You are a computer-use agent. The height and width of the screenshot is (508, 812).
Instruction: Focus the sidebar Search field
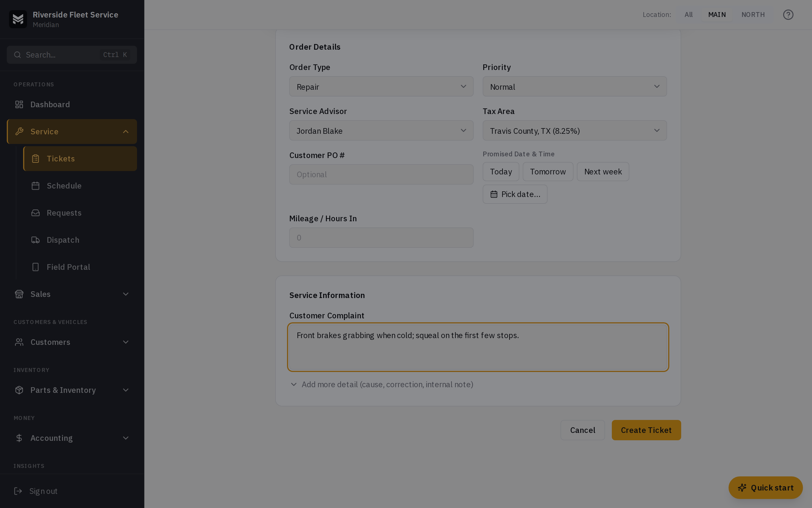[x=72, y=55]
